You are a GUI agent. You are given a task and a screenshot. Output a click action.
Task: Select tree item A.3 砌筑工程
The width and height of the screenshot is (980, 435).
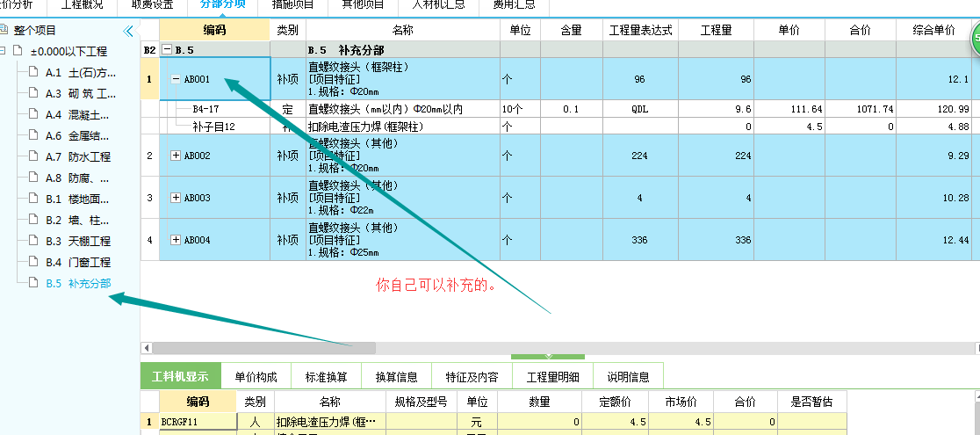(x=81, y=94)
